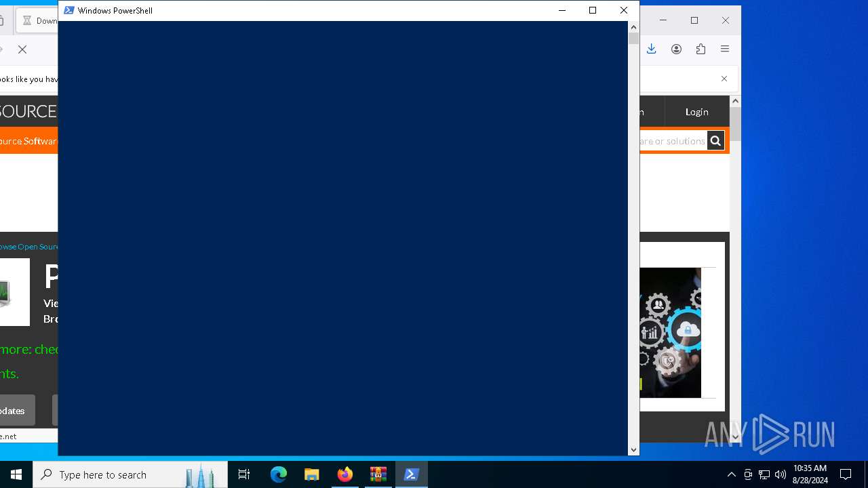
Task: Open Firefox extensions puzzle icon
Action: point(701,49)
